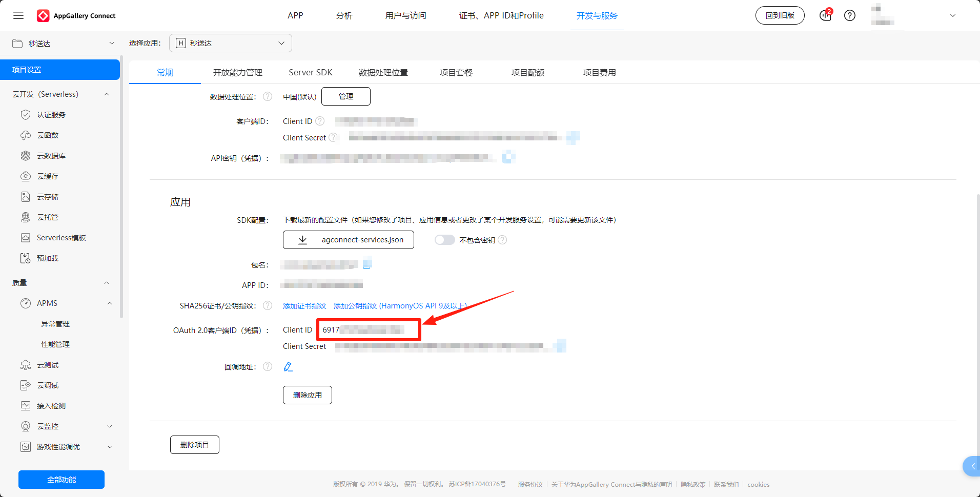Image resolution: width=980 pixels, height=497 pixels.
Task: Go to APP top menu
Action: click(x=295, y=15)
